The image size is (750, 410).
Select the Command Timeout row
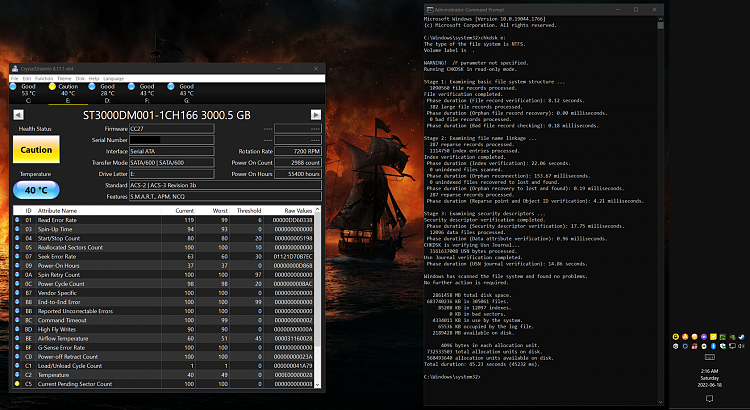click(164, 320)
